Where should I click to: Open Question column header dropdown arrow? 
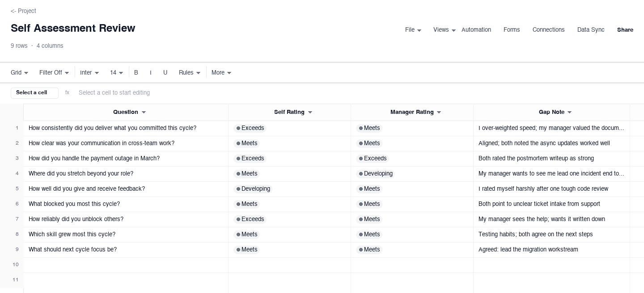pyautogui.click(x=144, y=113)
